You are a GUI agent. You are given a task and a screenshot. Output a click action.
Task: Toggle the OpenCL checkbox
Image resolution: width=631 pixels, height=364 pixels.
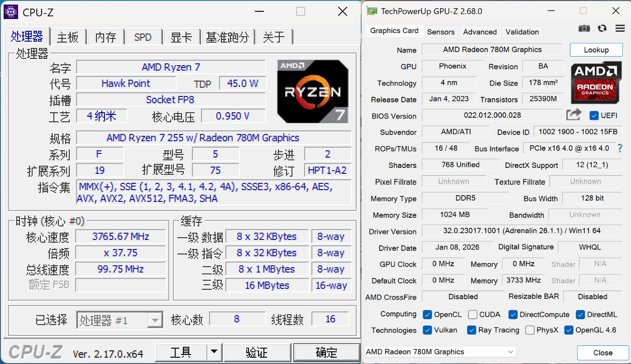[x=427, y=315]
